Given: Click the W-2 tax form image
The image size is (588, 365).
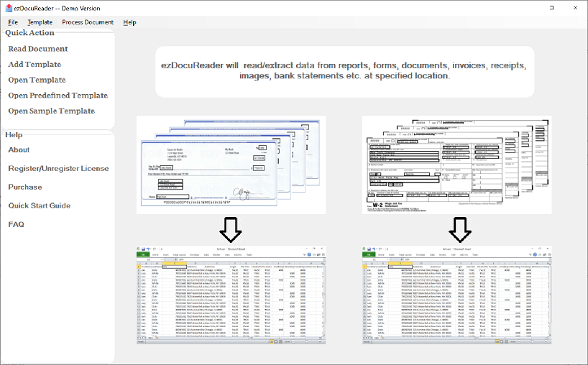Looking at the screenshot, I should tap(457, 165).
